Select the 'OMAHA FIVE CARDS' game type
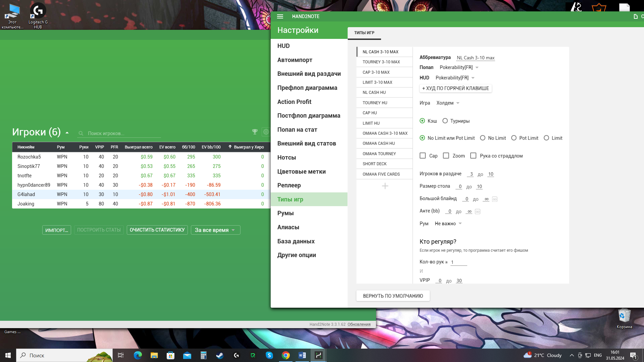Screen dimensions: 644x362 tap(384, 174)
